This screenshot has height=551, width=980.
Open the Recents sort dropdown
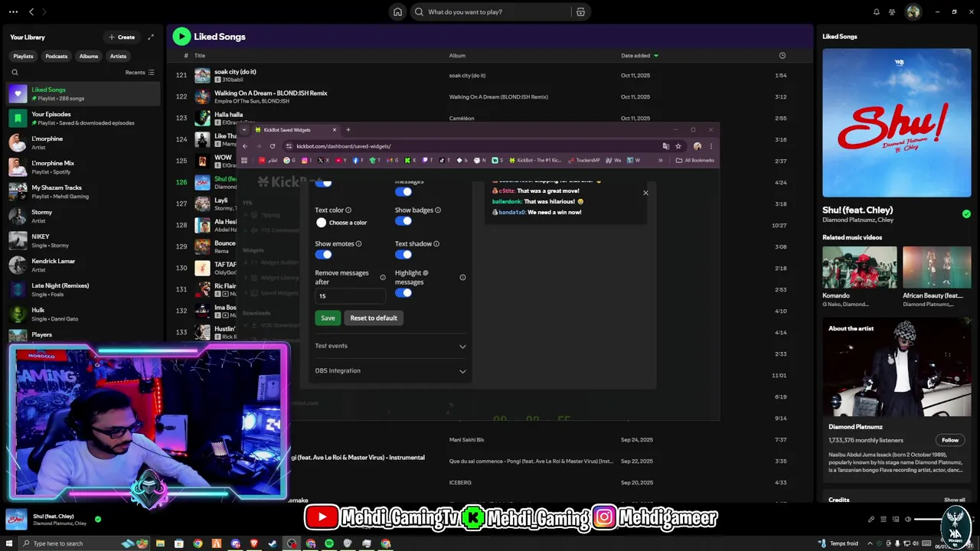140,72
